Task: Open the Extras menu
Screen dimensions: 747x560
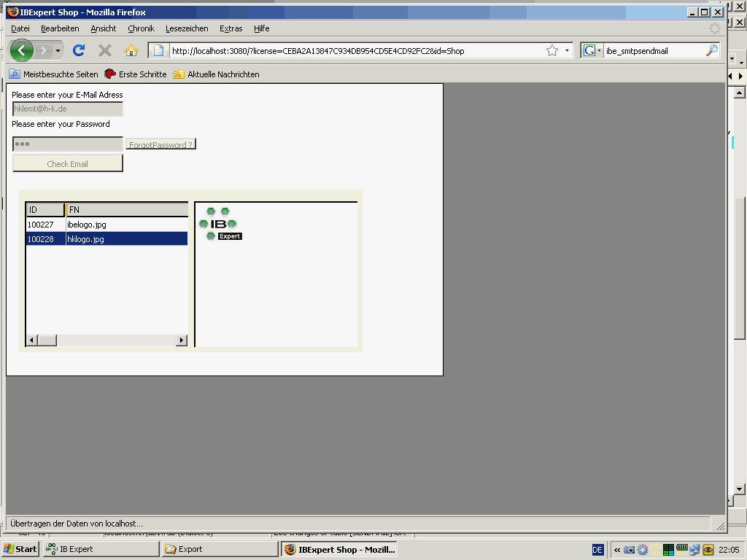Action: click(231, 28)
